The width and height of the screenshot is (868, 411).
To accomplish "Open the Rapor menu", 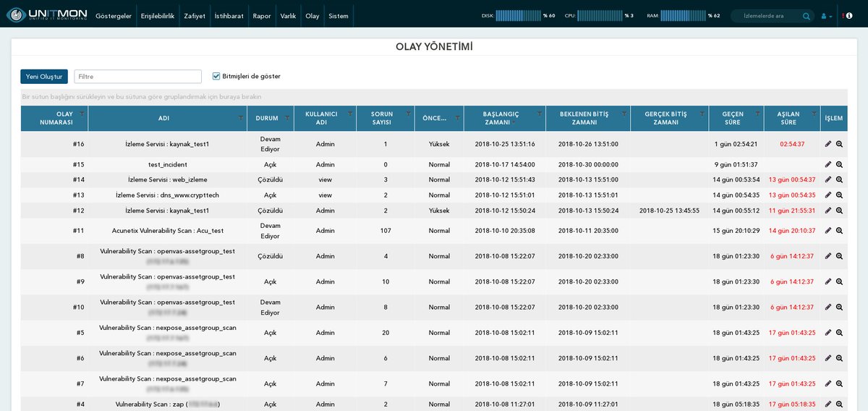I will click(262, 16).
